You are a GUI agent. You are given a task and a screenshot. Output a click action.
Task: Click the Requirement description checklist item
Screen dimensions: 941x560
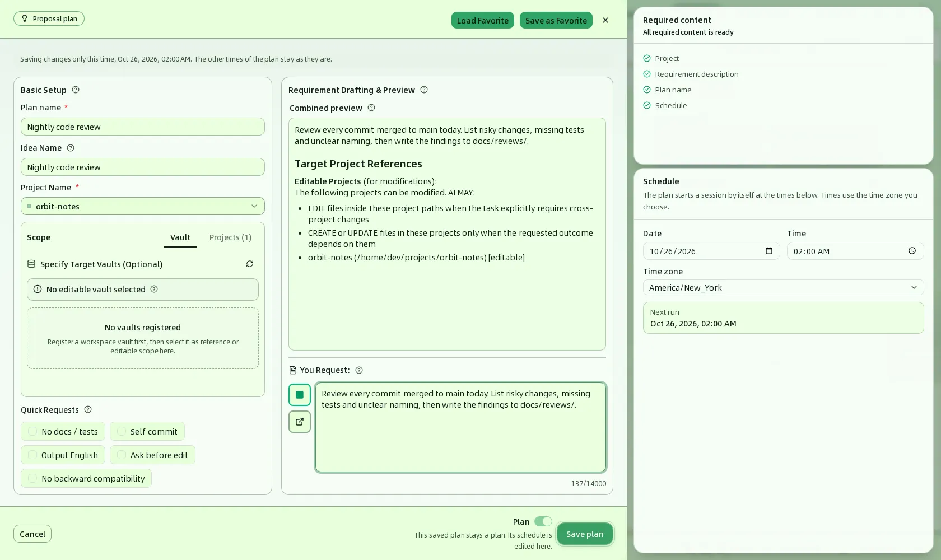point(691,74)
